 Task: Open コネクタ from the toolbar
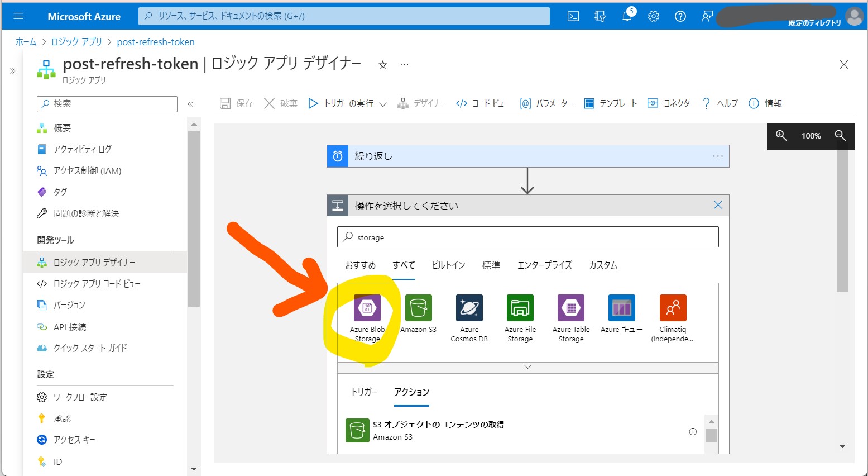pos(669,103)
